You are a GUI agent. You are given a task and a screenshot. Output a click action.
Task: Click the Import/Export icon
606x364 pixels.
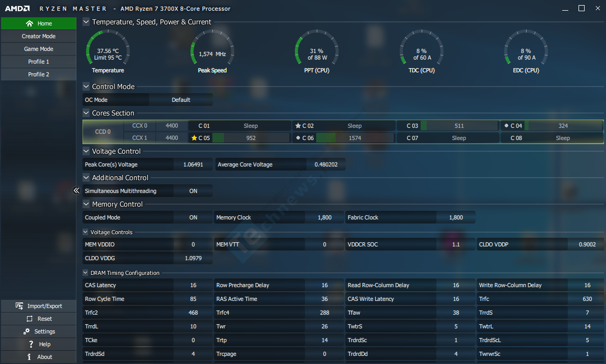click(x=19, y=306)
